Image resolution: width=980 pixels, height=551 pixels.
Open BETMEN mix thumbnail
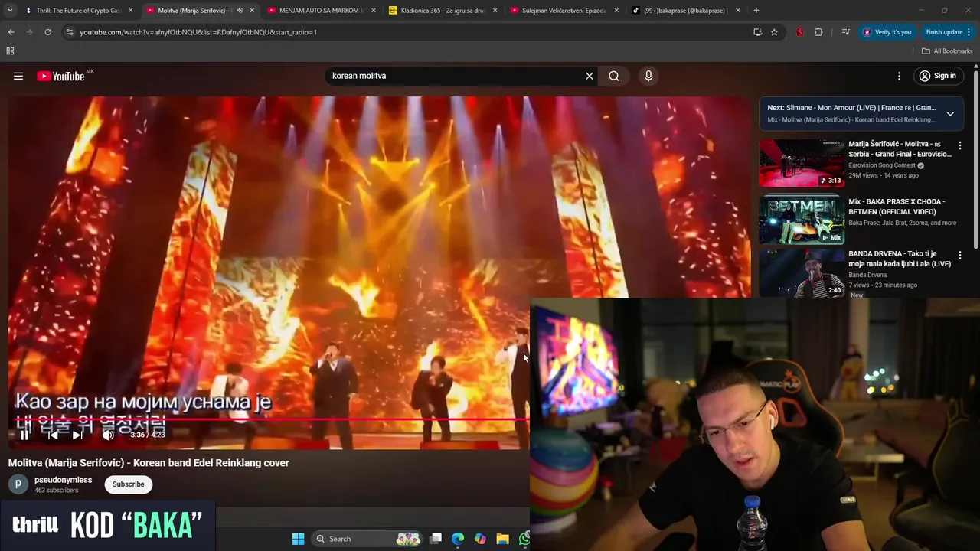tap(802, 220)
